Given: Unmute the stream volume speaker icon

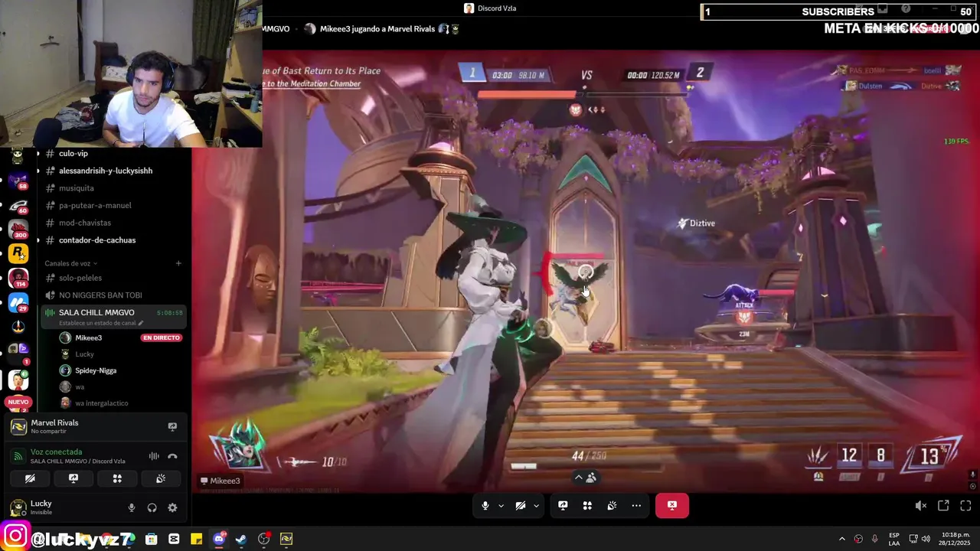Looking at the screenshot, I should coord(921,506).
